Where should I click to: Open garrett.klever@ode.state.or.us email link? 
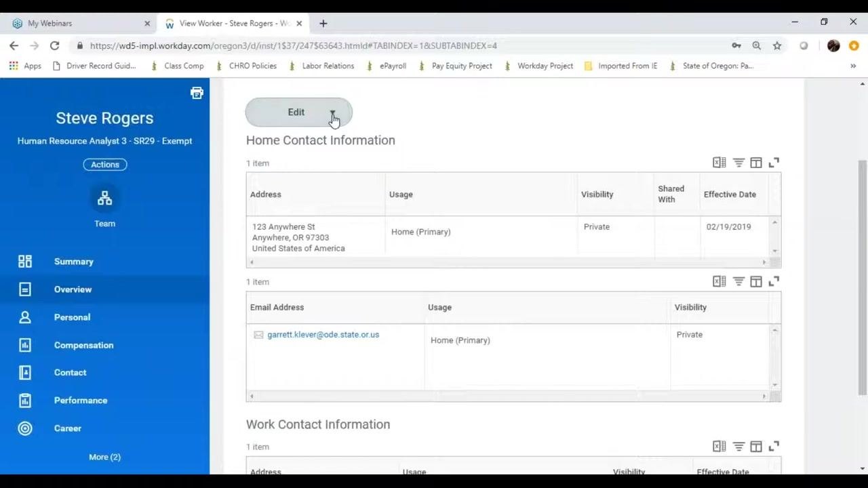pos(323,335)
